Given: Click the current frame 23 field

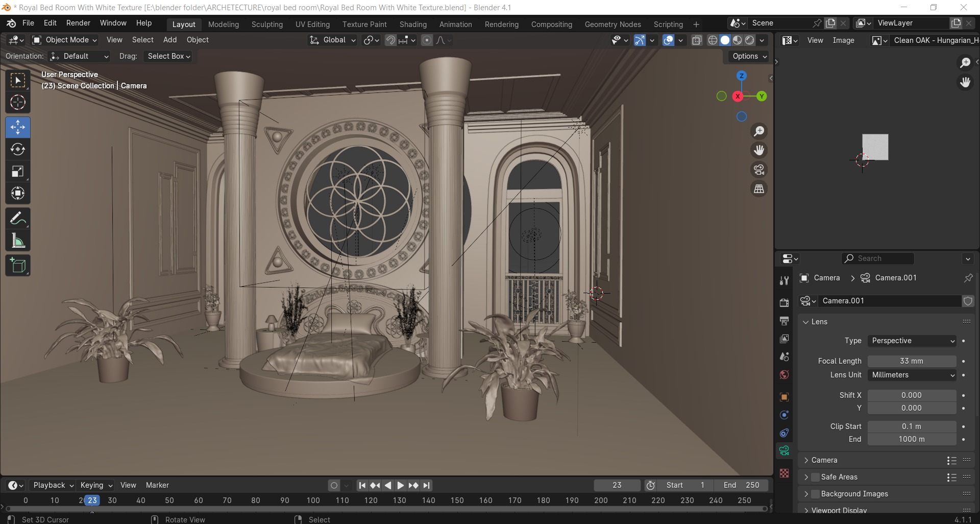Looking at the screenshot, I should (x=617, y=485).
